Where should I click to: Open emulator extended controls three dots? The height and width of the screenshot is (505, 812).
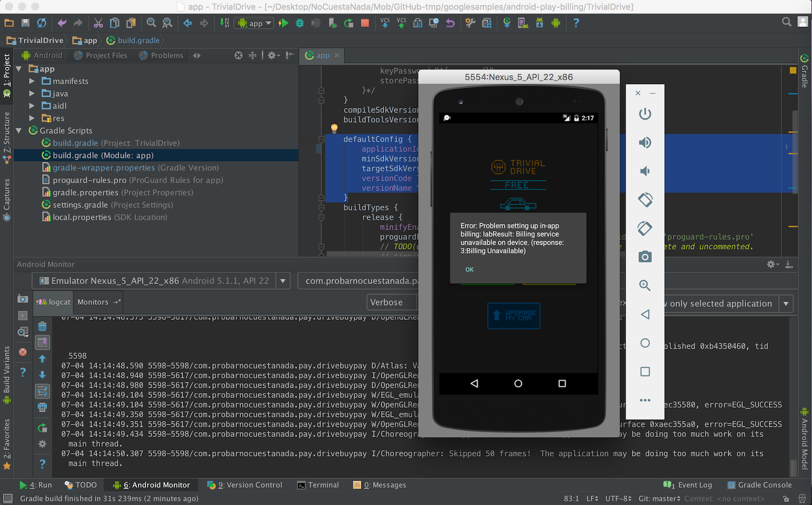pyautogui.click(x=645, y=400)
